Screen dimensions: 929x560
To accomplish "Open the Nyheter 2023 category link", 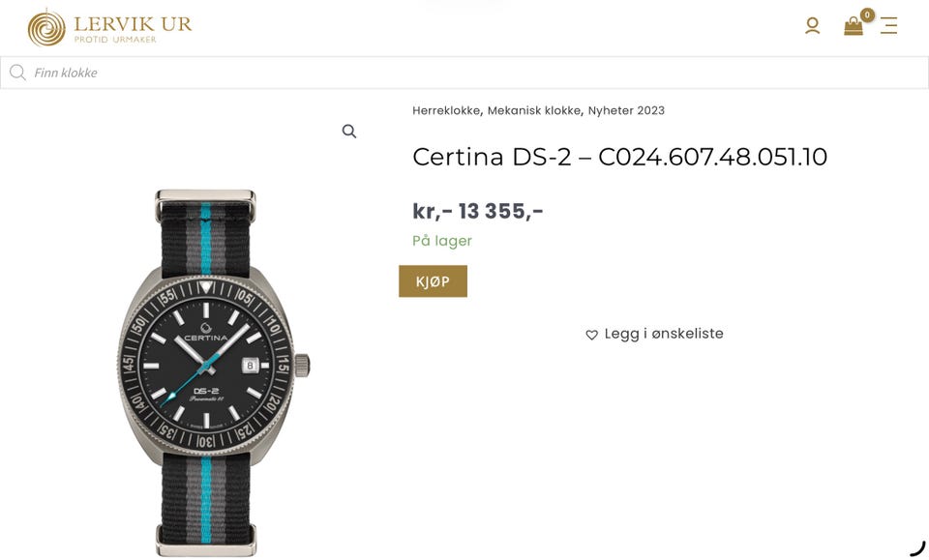I will 626,110.
